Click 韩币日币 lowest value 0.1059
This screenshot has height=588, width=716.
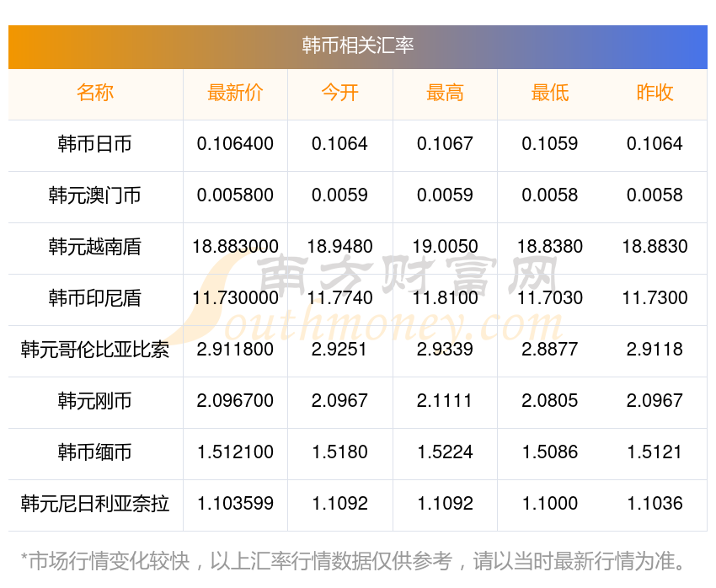[550, 144]
